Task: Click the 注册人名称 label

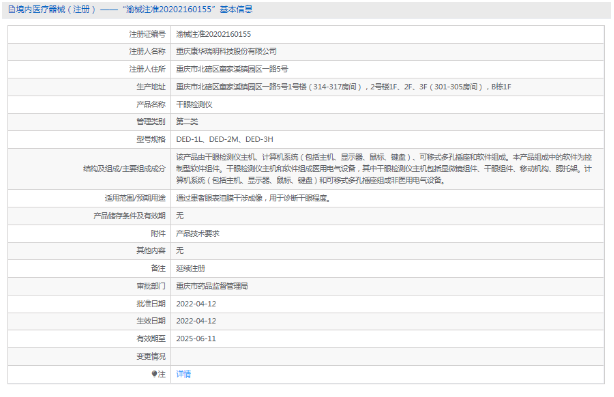Action: pos(148,51)
